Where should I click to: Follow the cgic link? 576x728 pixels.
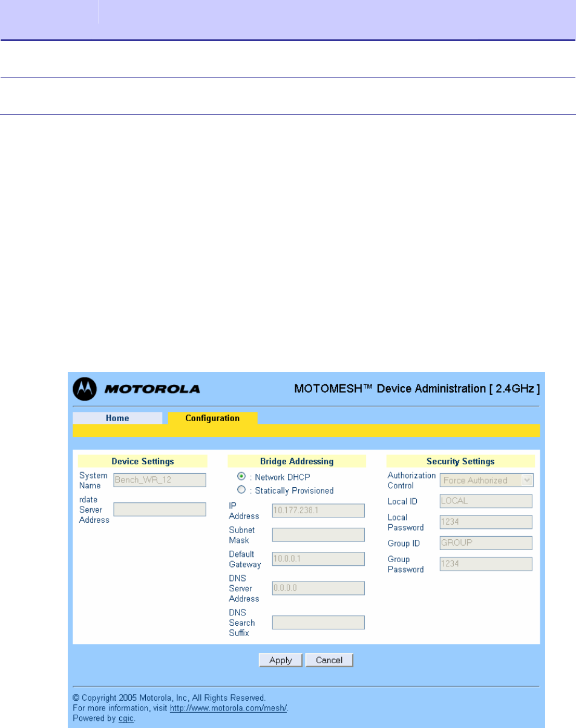click(126, 718)
